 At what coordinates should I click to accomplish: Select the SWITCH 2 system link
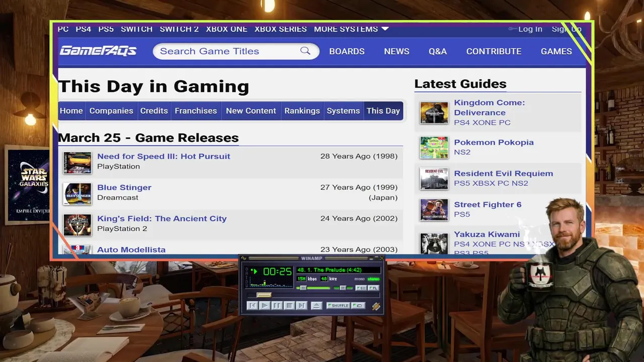pyautogui.click(x=179, y=29)
